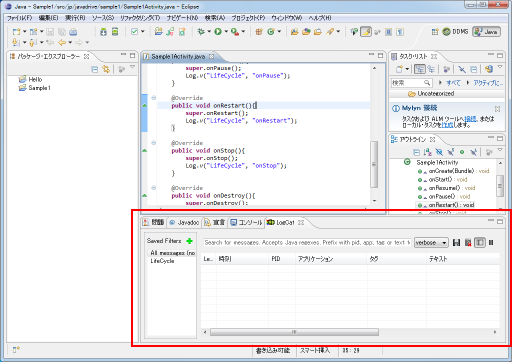Click the Search flashlight icon in the toolbar
The width and height of the screenshot is (512, 362).
(x=330, y=32)
